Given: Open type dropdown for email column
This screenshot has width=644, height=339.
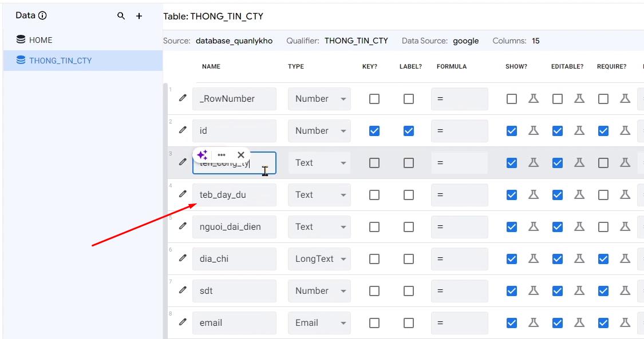Looking at the screenshot, I should [x=319, y=323].
